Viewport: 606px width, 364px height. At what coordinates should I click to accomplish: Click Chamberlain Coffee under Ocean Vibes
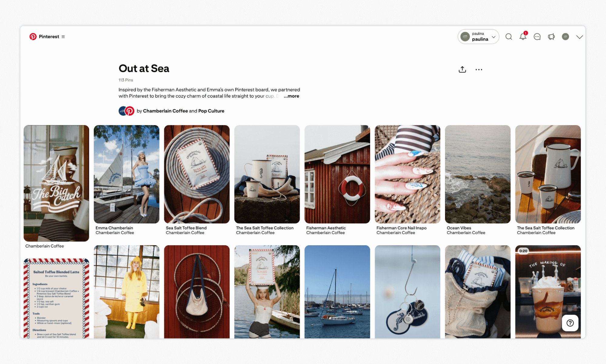(466, 233)
